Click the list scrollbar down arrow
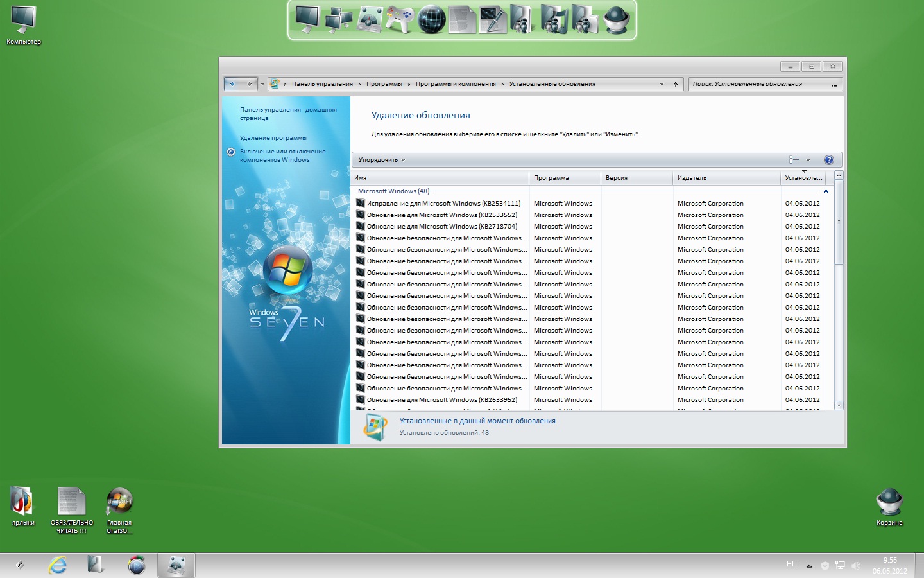Image resolution: width=924 pixels, height=578 pixels. [839, 405]
